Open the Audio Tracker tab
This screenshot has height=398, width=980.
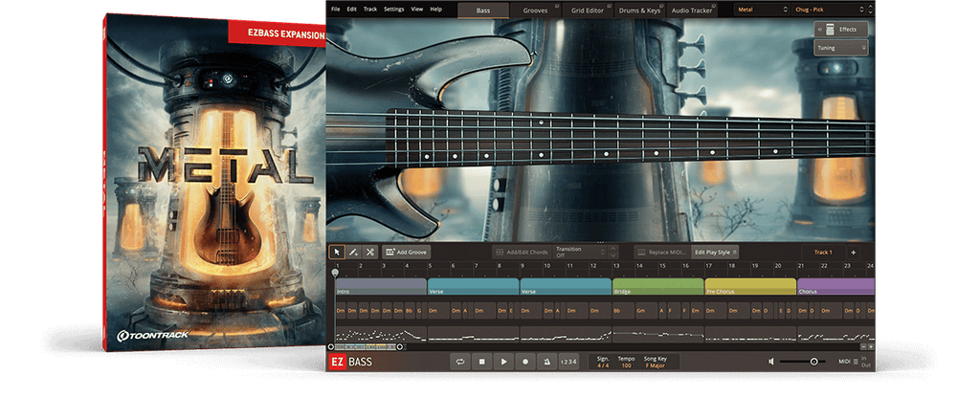pos(693,10)
